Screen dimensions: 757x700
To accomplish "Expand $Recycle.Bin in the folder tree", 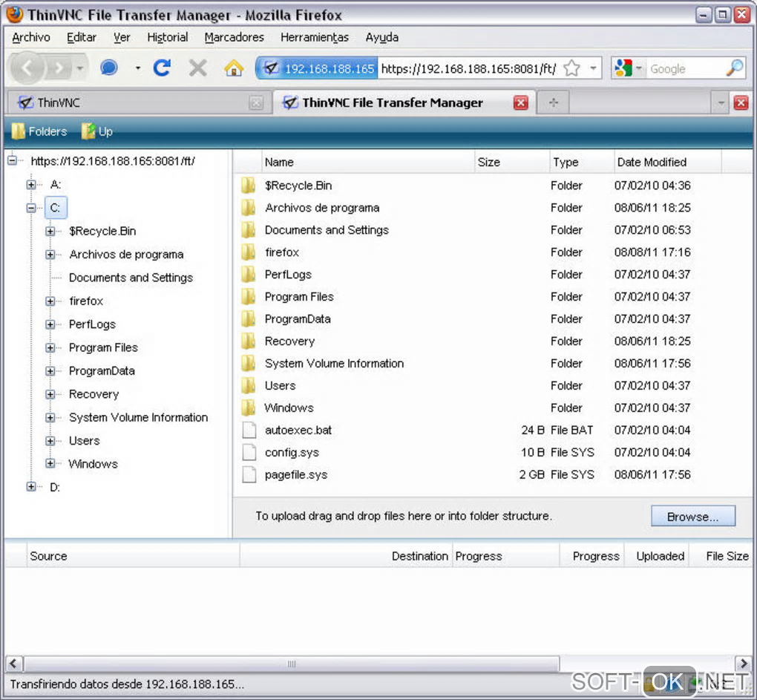I will pyautogui.click(x=50, y=231).
